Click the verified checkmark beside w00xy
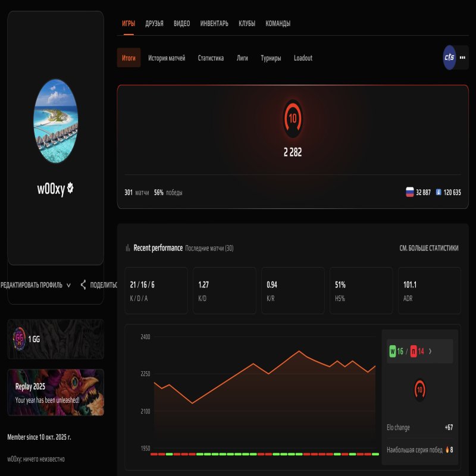 tap(70, 189)
